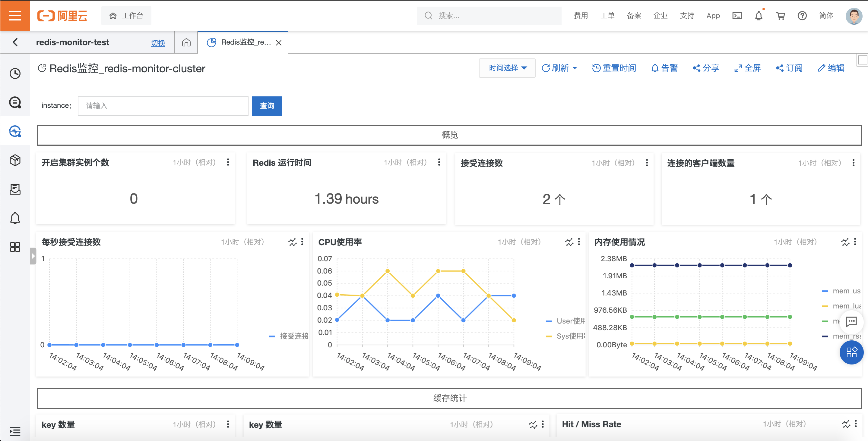Click the blue floating grid widget button
The height and width of the screenshot is (441, 868).
(x=851, y=352)
